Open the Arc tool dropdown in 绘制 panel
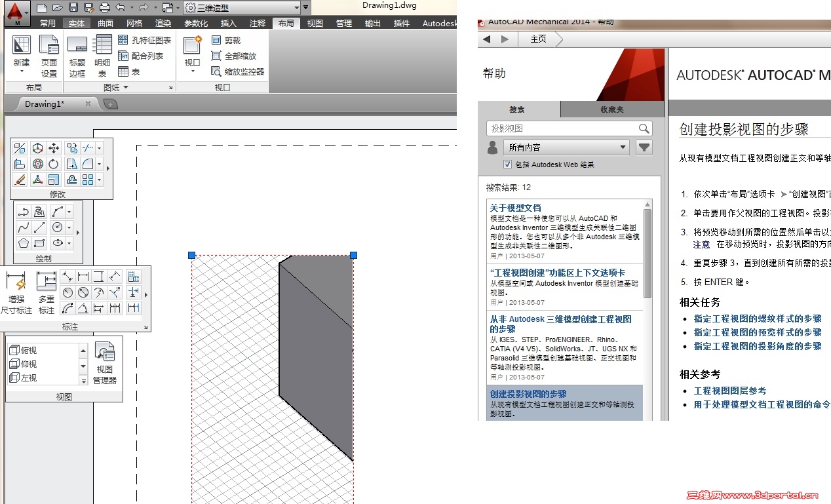The height and width of the screenshot is (504, 831). (x=69, y=212)
